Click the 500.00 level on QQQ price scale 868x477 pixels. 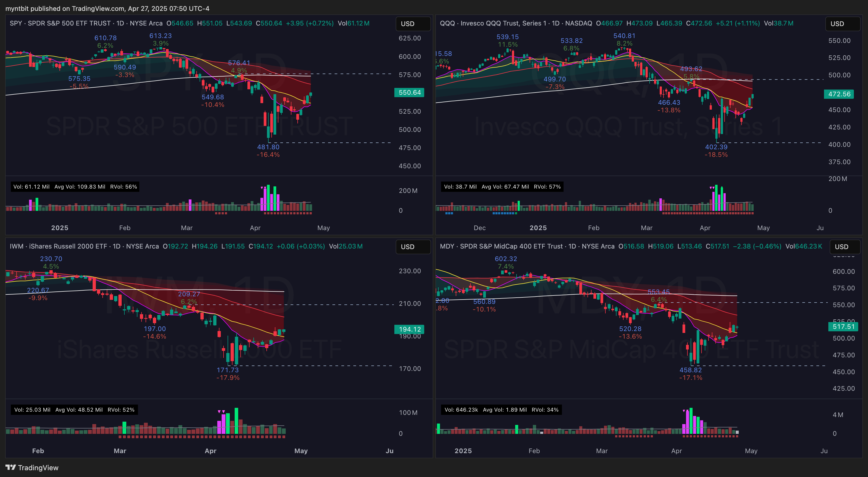[x=839, y=75]
